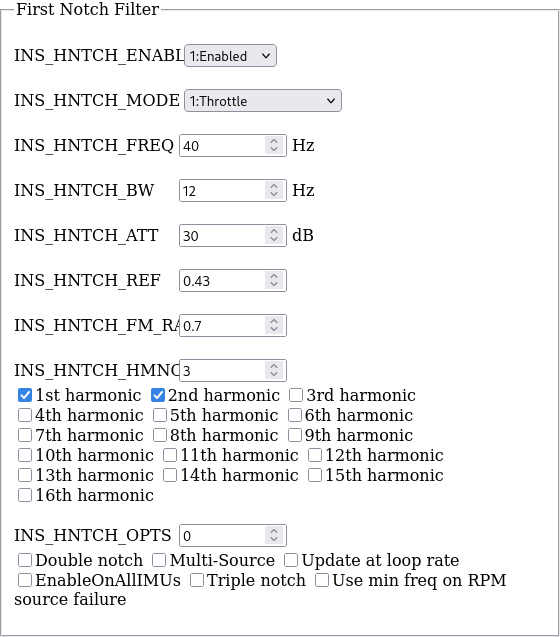Uncheck the 2nd harmonic checkbox

click(x=158, y=395)
